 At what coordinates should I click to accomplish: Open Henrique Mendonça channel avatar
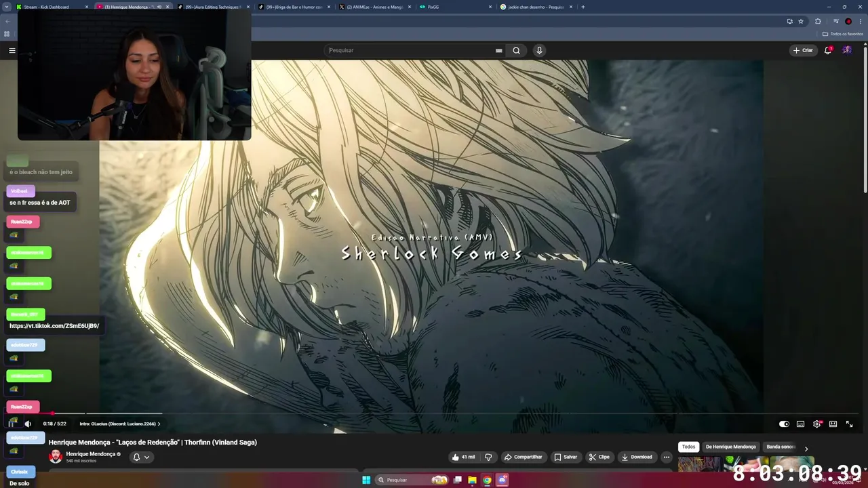click(x=56, y=457)
